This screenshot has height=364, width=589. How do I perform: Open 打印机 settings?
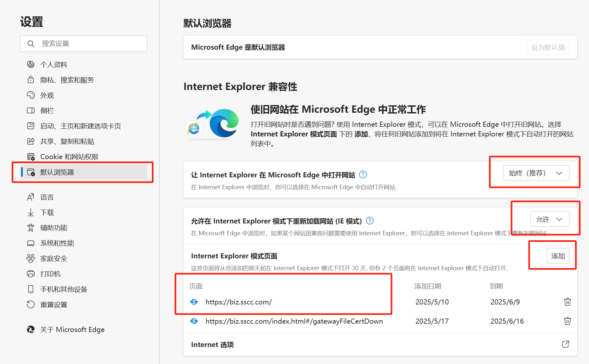point(84,274)
